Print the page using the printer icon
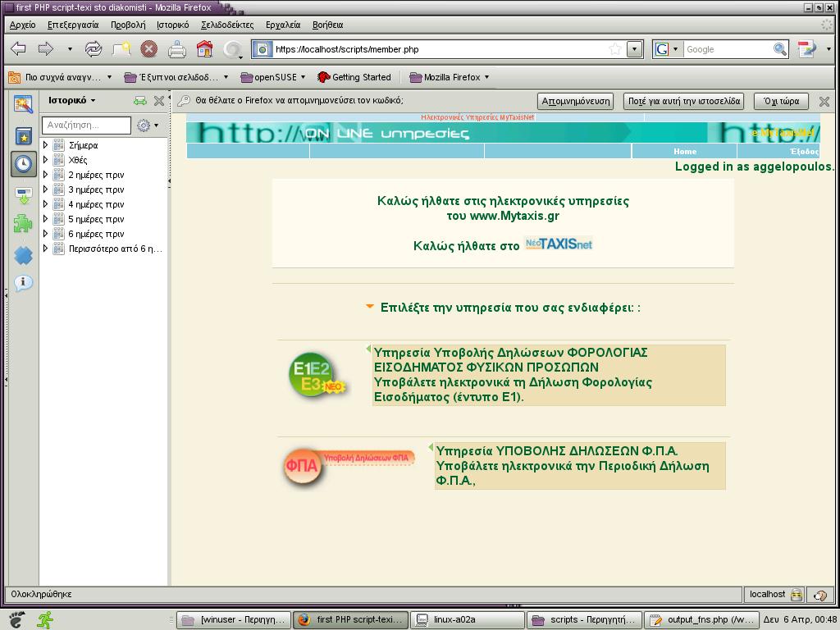840x630 pixels. pyautogui.click(x=177, y=49)
